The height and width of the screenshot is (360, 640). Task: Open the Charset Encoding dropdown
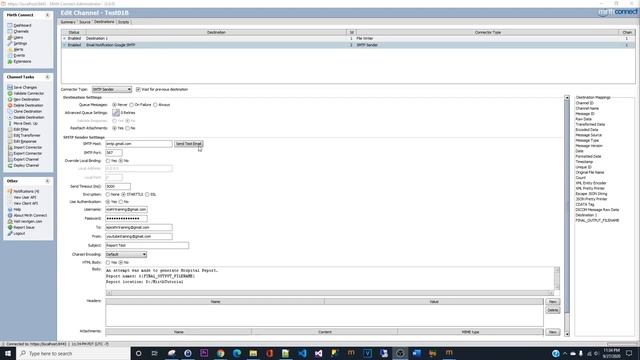pos(126,254)
